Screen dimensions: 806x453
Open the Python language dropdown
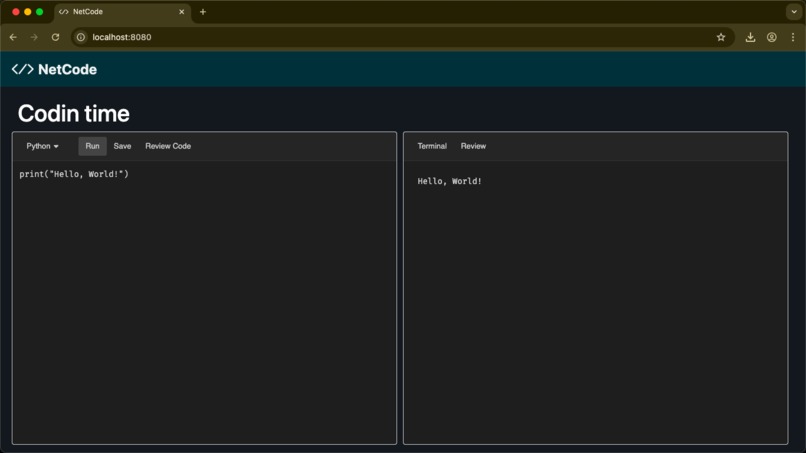point(42,146)
